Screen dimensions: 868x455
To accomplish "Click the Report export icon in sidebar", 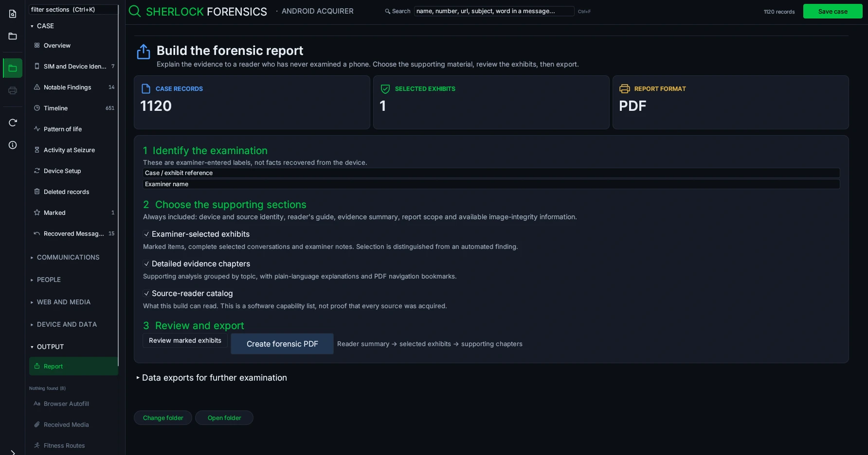I will click(x=37, y=366).
